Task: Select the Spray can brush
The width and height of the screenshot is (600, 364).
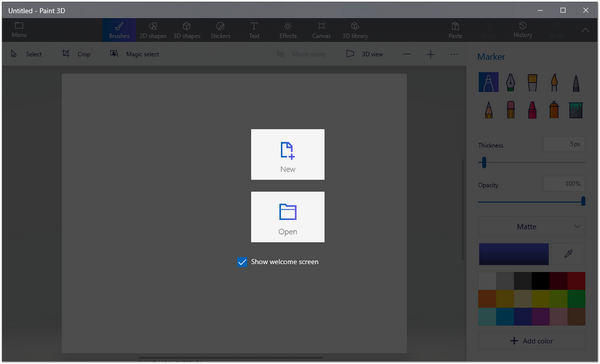Action: click(x=554, y=110)
